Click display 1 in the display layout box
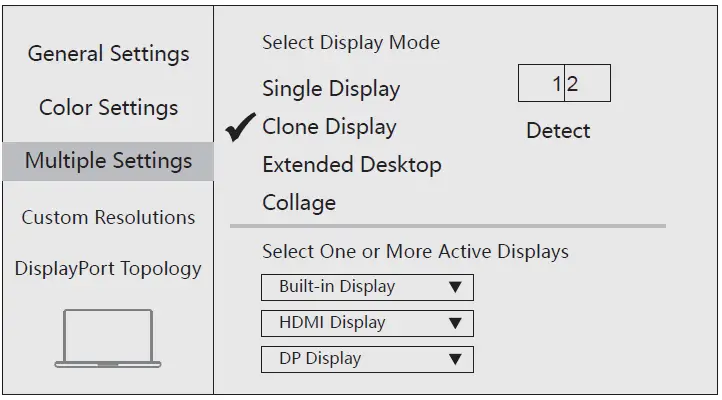The width and height of the screenshot is (722, 400). coord(542,84)
